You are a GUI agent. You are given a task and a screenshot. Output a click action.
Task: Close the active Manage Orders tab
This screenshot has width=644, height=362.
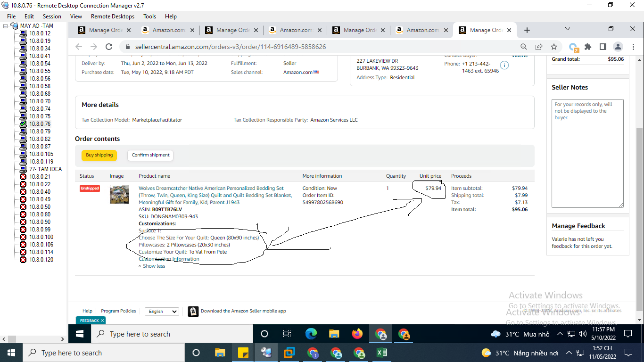click(509, 30)
